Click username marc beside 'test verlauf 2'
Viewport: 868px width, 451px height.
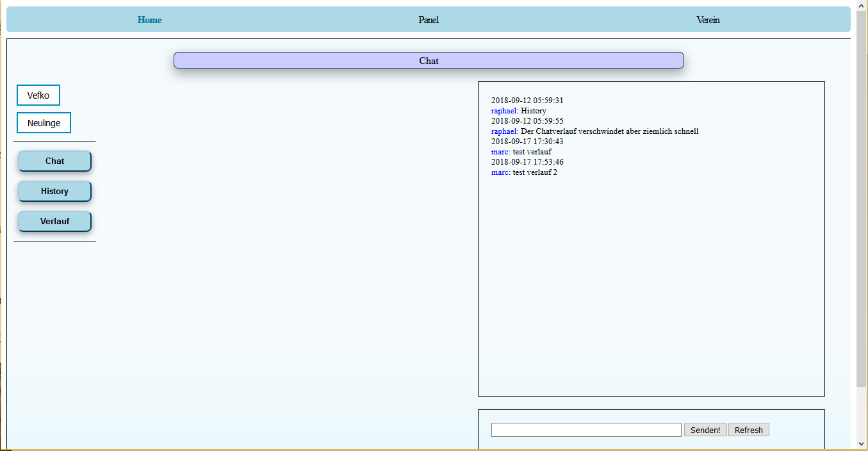(x=500, y=172)
